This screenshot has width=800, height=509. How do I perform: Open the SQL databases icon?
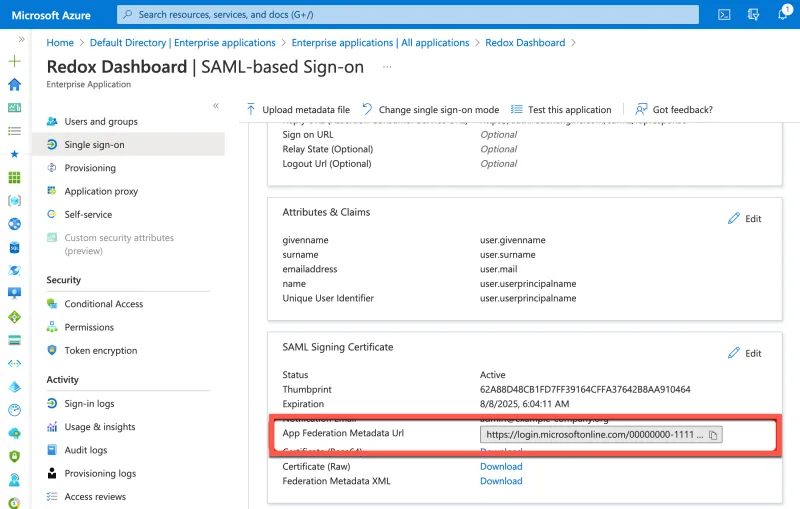(x=15, y=247)
